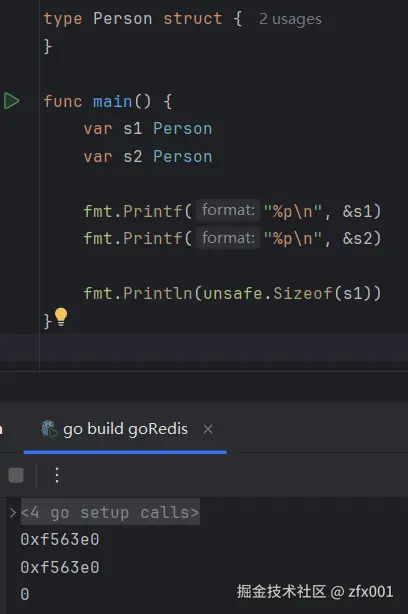Close the go build goRedis tab

point(208,429)
